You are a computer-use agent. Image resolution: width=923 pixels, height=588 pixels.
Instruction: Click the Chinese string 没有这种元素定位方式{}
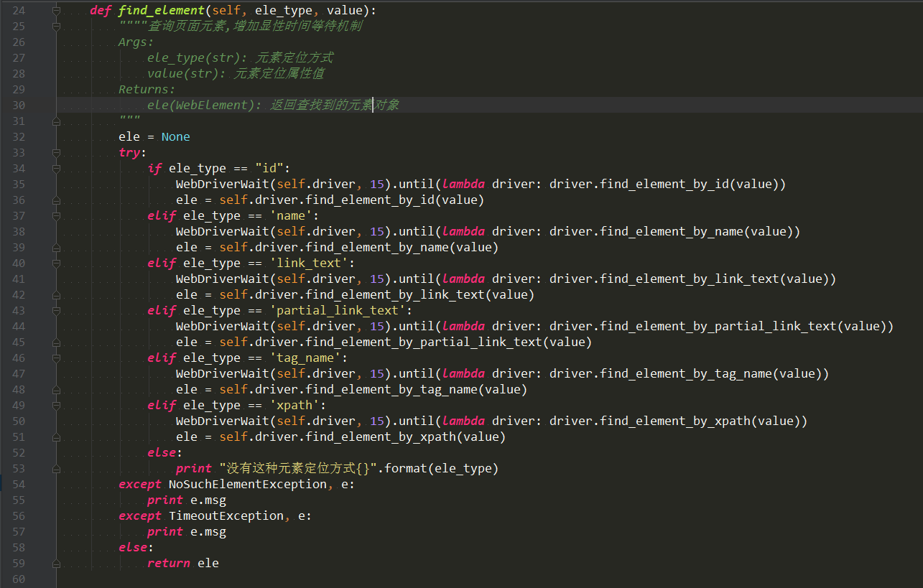(298, 469)
